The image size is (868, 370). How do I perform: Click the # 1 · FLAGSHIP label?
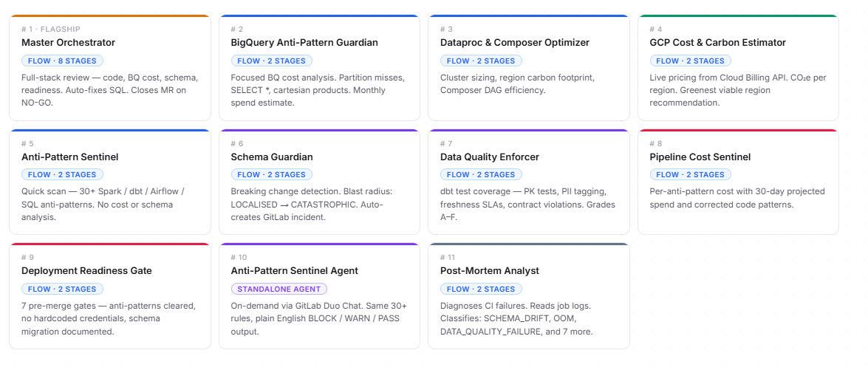coord(50,30)
